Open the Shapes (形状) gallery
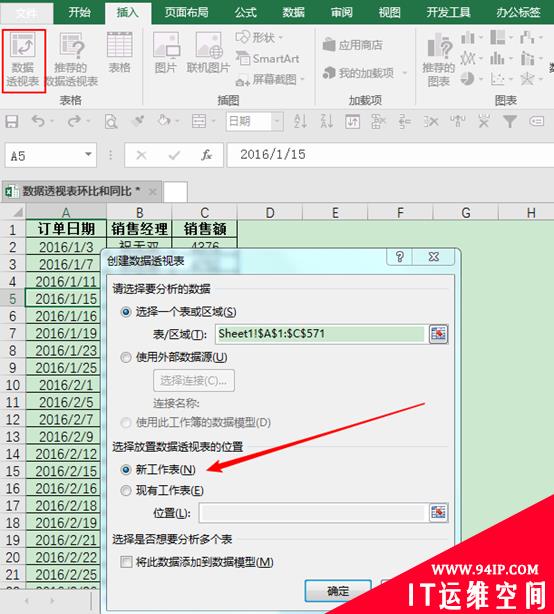554x614 pixels. point(259,38)
